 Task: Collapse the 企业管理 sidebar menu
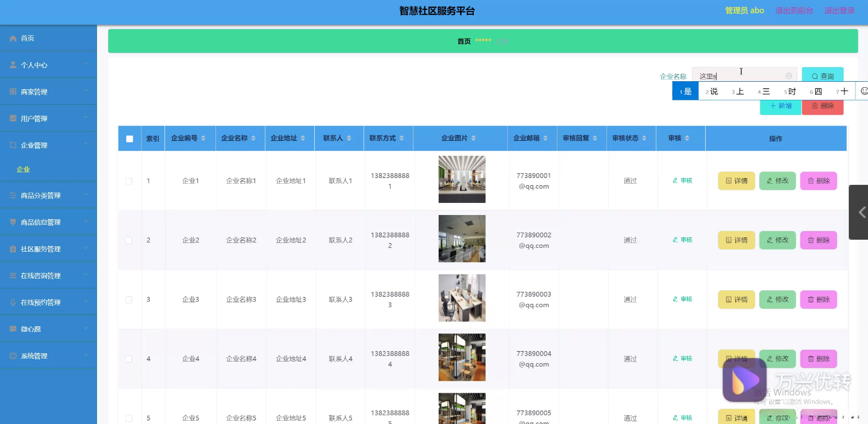pos(48,145)
